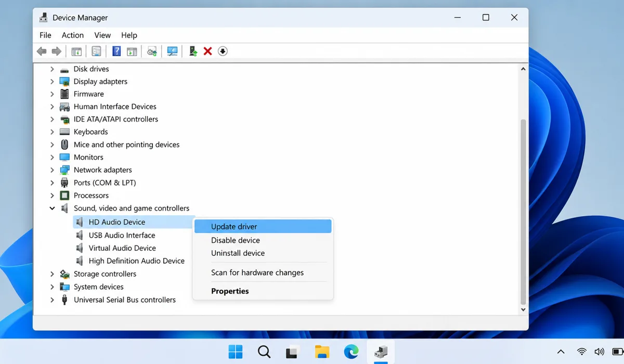
Task: Click the speaker icon beside USB Audio Interface
Action: 80,235
